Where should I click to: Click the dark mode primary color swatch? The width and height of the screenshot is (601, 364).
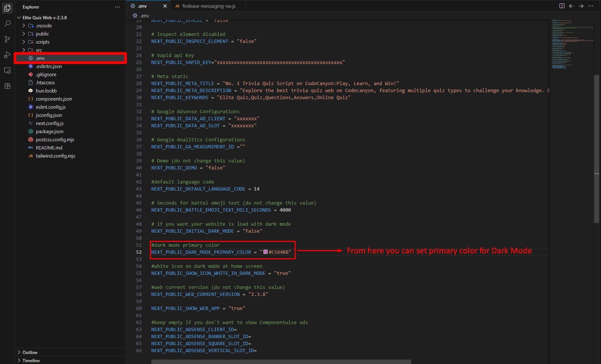tap(266, 252)
